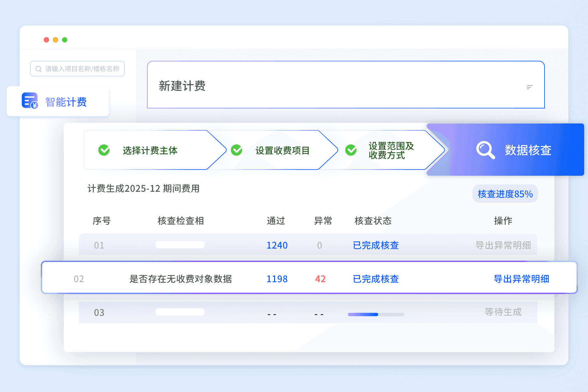Click 已完成核查 status in row 02
The image size is (588, 392).
pos(376,279)
